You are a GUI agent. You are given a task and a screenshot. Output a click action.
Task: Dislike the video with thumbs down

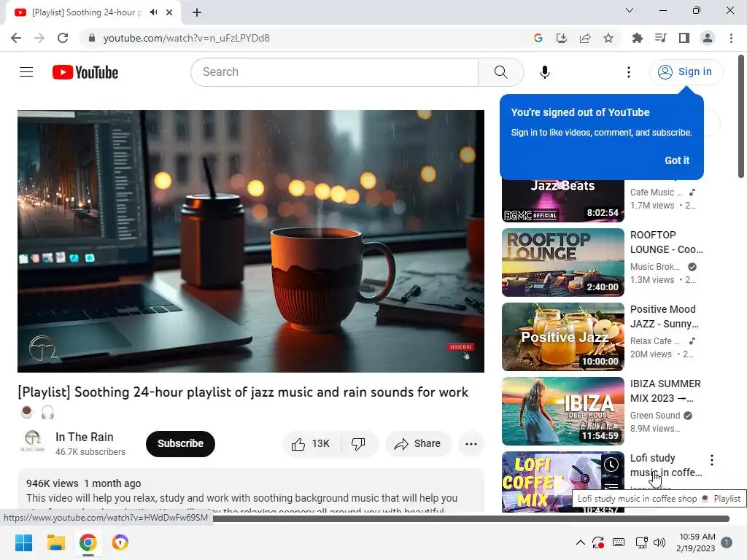tap(358, 444)
